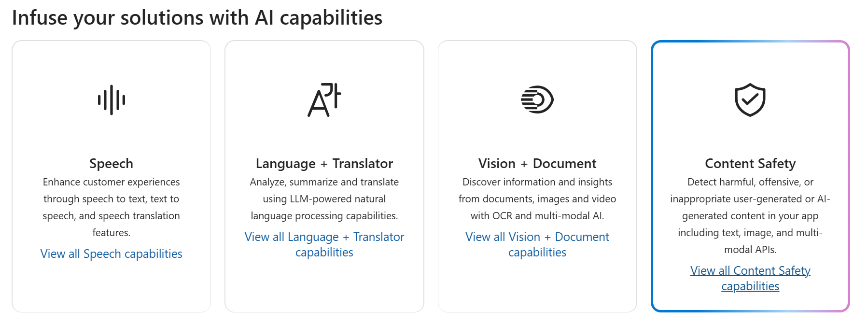
Task: Open View all Language + Translator capabilities
Action: click(324, 244)
